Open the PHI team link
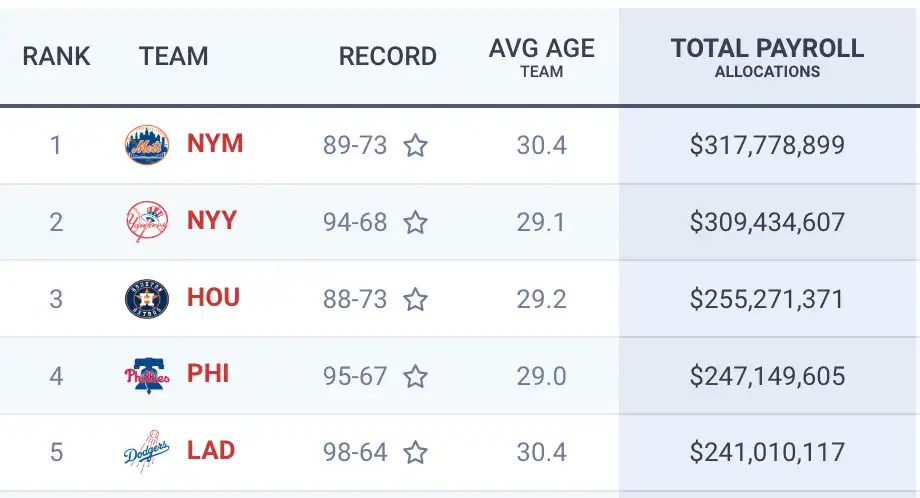 [x=208, y=374]
